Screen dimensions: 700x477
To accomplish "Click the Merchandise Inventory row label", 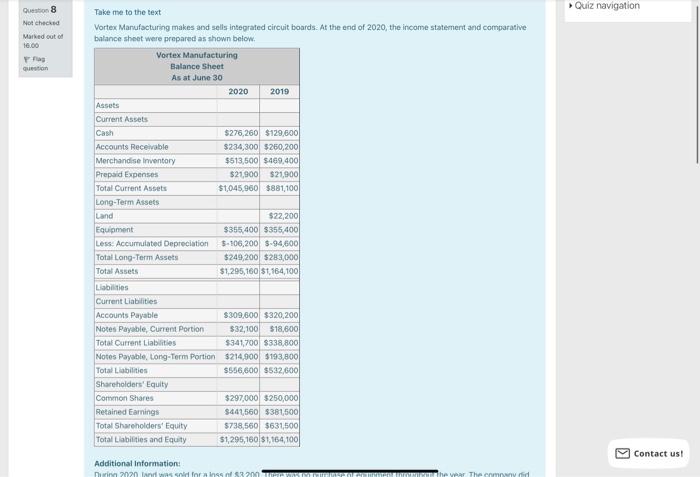I will pos(135,161).
